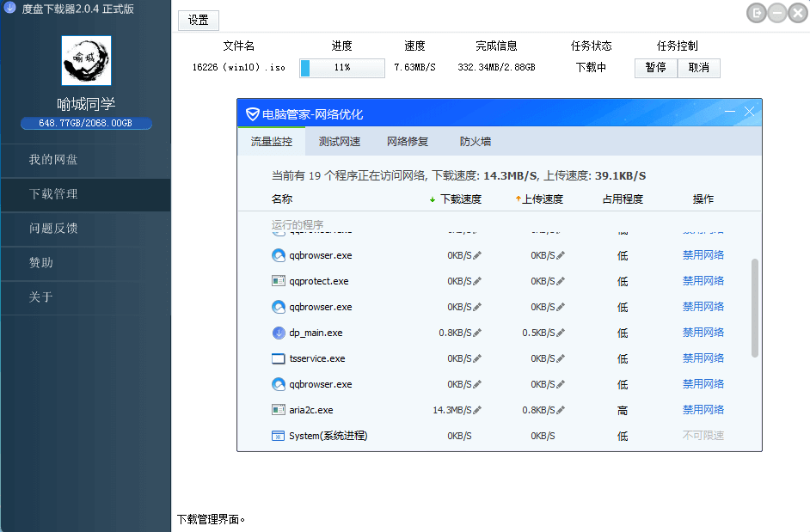Click the first qqbrowser.exe icon
Viewport: 810px width, 532px height.
(279, 255)
